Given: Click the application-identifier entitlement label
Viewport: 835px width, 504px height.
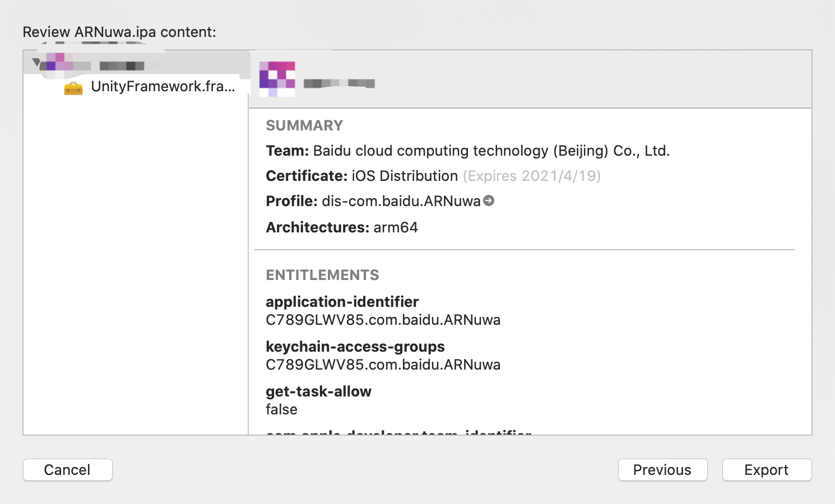Looking at the screenshot, I should click(x=342, y=302).
